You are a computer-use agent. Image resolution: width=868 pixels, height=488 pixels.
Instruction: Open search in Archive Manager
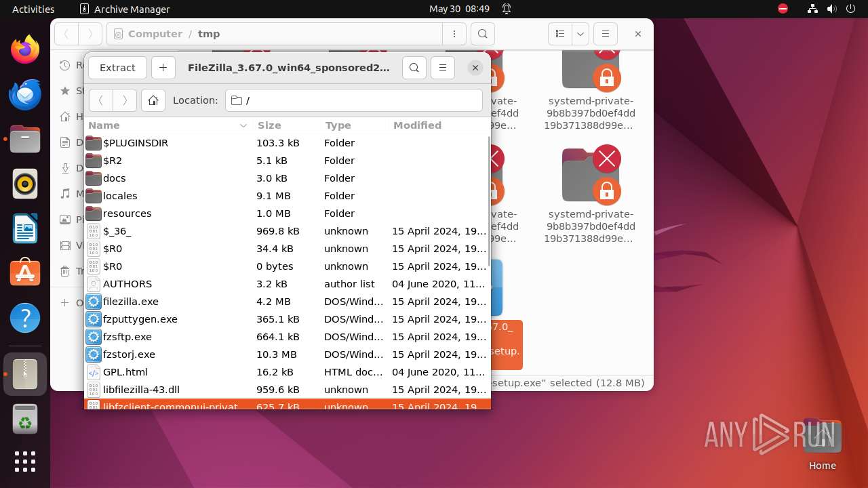(414, 68)
